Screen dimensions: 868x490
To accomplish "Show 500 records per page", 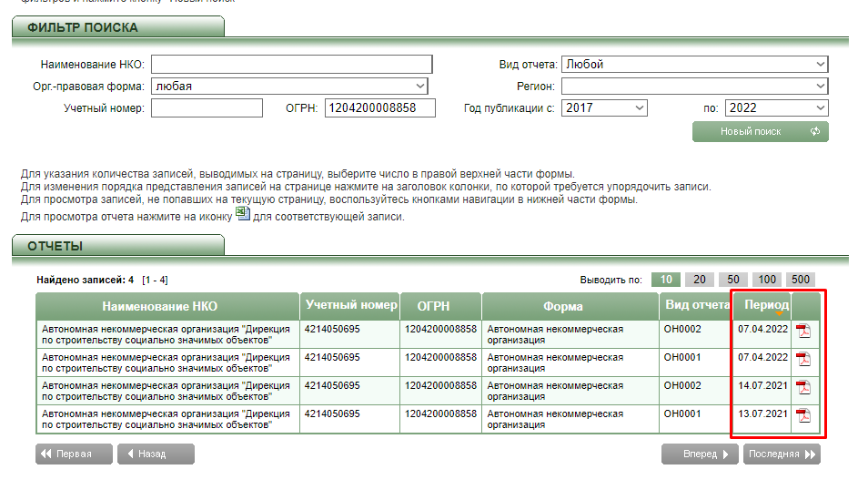I will click(801, 280).
